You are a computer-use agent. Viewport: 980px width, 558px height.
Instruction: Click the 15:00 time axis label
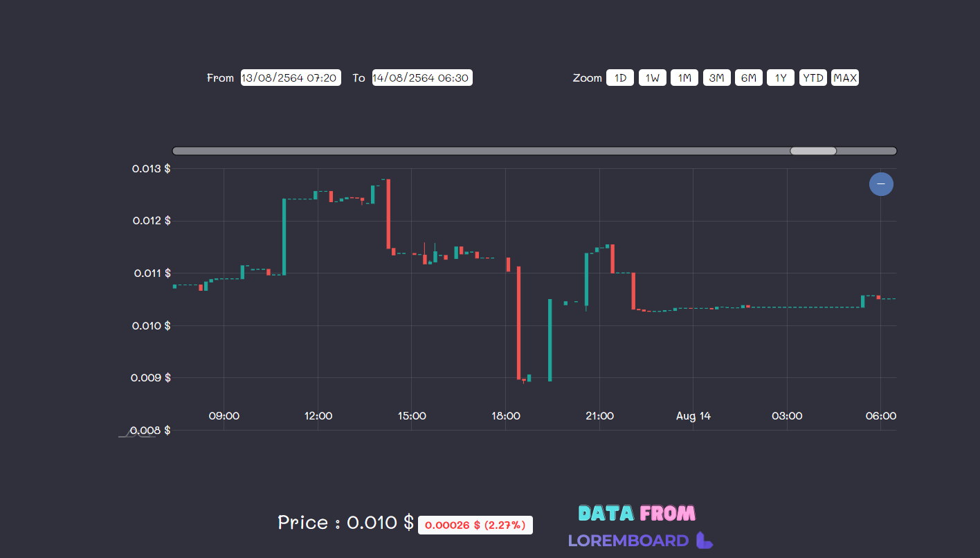pos(412,416)
